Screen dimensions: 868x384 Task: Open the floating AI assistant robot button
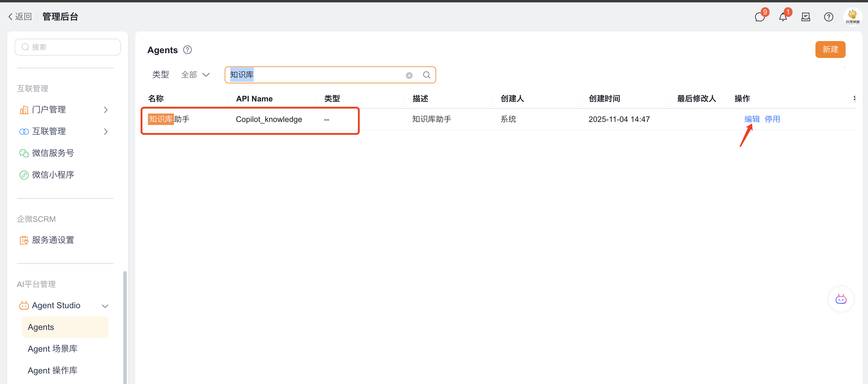coord(841,299)
